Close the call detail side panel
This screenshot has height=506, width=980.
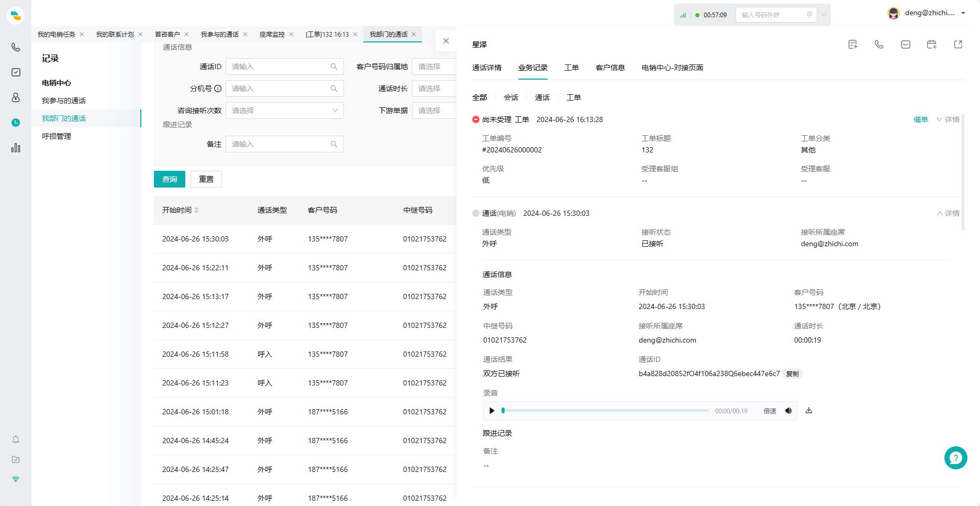tap(446, 41)
